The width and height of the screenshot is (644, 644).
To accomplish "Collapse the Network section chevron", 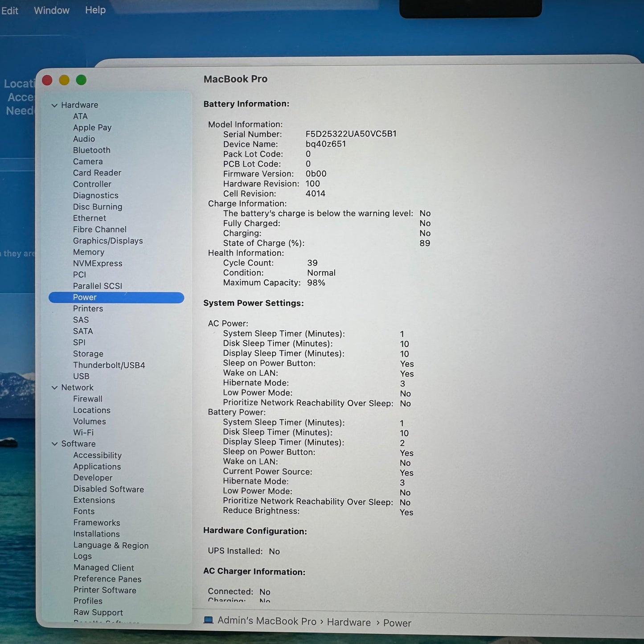I will 54,388.
